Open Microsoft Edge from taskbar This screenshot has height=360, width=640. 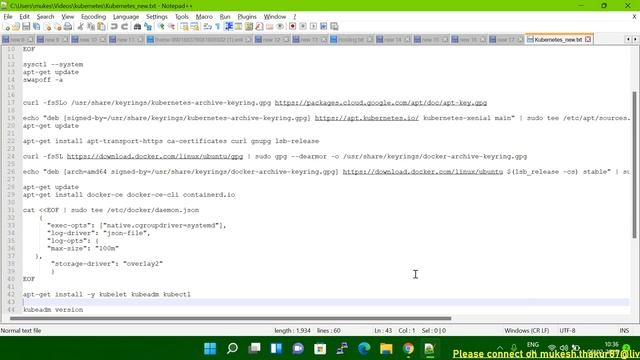[x=364, y=349]
